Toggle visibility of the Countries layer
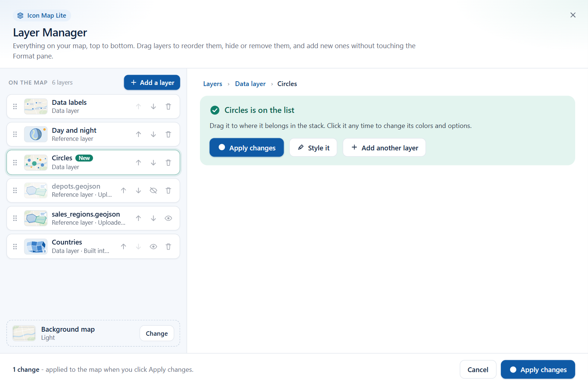The width and height of the screenshot is (588, 385). [x=153, y=247]
